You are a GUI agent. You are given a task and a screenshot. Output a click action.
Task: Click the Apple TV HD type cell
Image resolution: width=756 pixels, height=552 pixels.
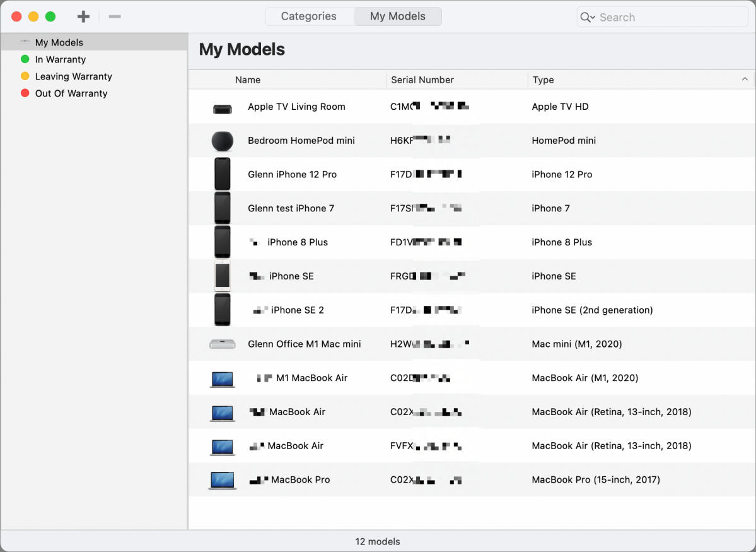tap(560, 107)
